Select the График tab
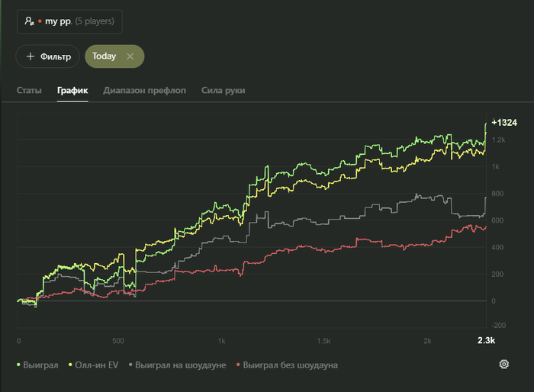Screen dimensions: 534x392 (72, 91)
